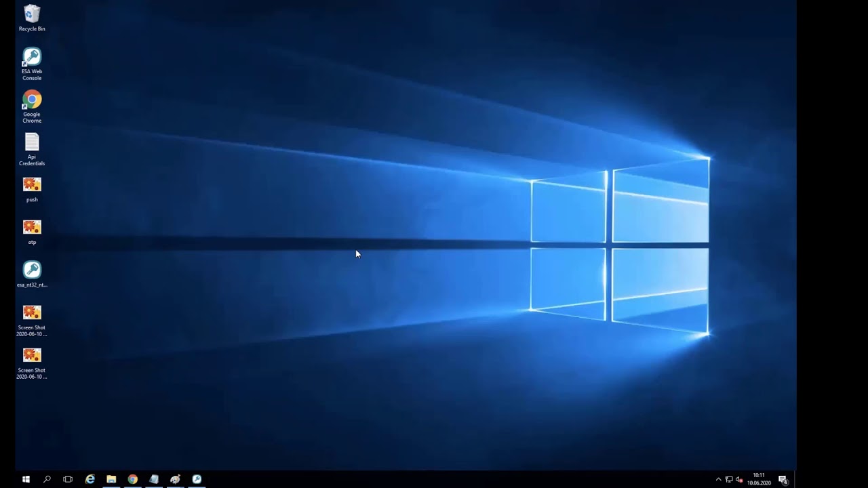Click the Show desktop sliver at taskbar end
The image size is (868, 488).
pyautogui.click(x=794, y=479)
